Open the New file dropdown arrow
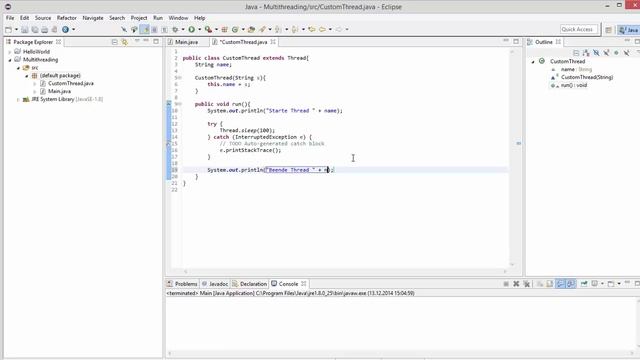The image size is (640, 360). pos(16,29)
